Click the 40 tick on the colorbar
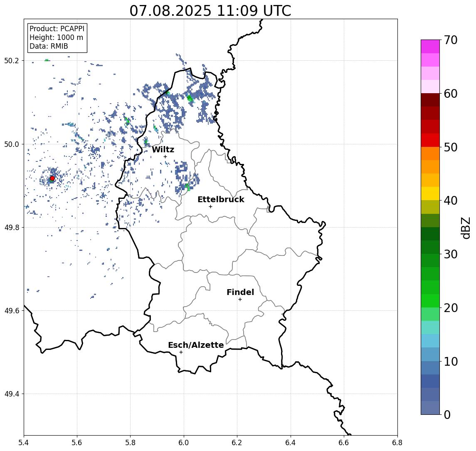The image size is (476, 451). [451, 201]
